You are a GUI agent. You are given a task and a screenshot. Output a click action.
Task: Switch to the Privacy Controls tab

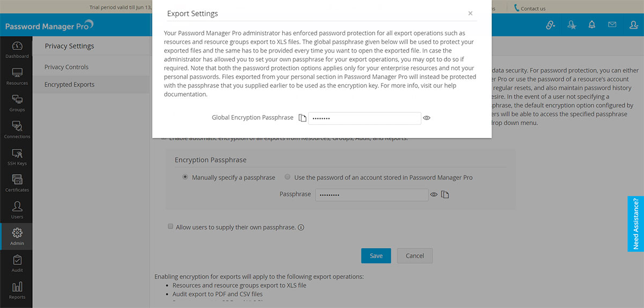pyautogui.click(x=67, y=67)
